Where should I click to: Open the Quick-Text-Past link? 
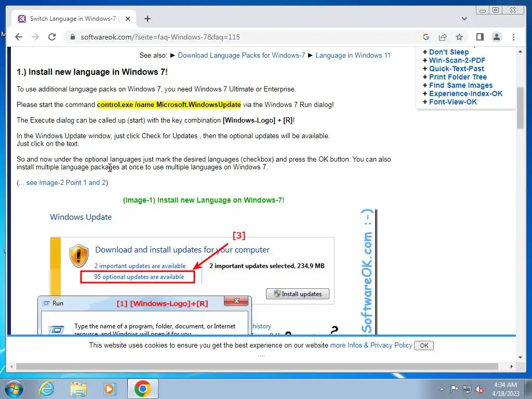coord(456,69)
